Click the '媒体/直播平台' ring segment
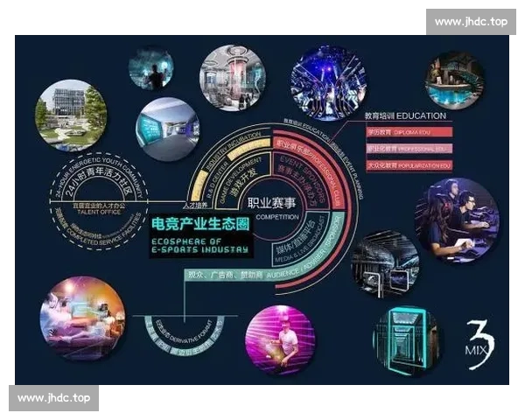Viewport: 525px width, 420px height. click(297, 237)
